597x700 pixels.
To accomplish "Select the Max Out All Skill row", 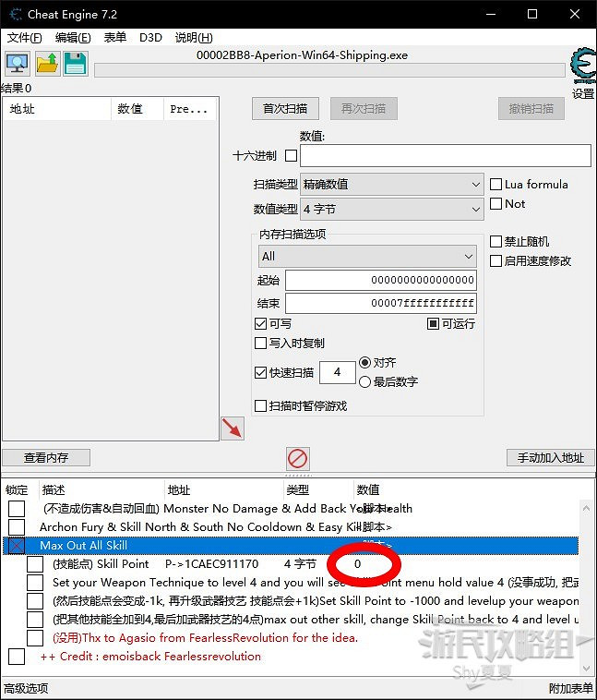I will pos(291,546).
